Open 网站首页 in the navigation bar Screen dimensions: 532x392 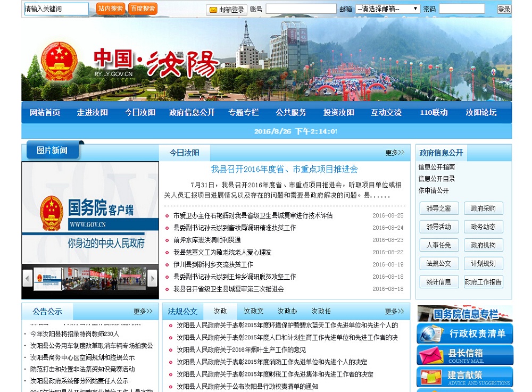tap(45, 113)
